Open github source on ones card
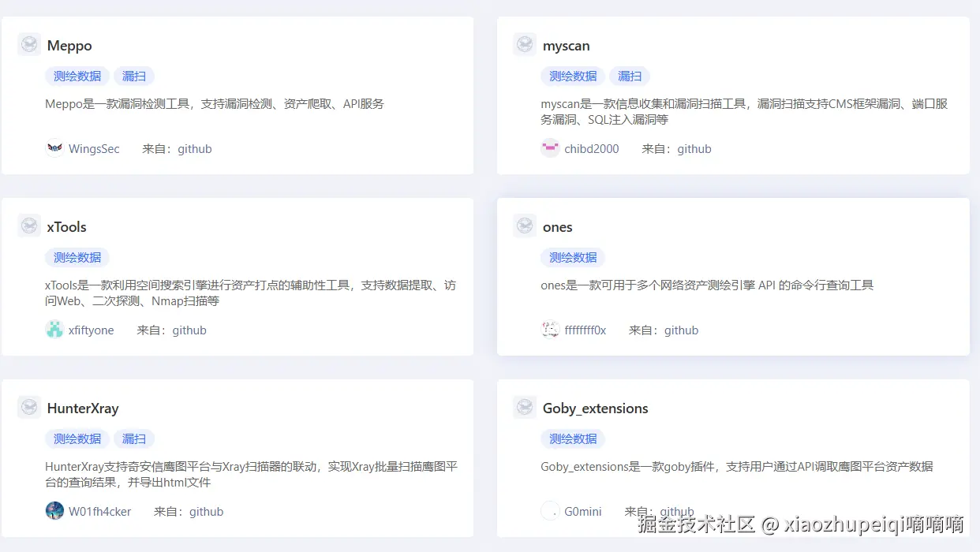The image size is (980, 552). pyautogui.click(x=682, y=330)
